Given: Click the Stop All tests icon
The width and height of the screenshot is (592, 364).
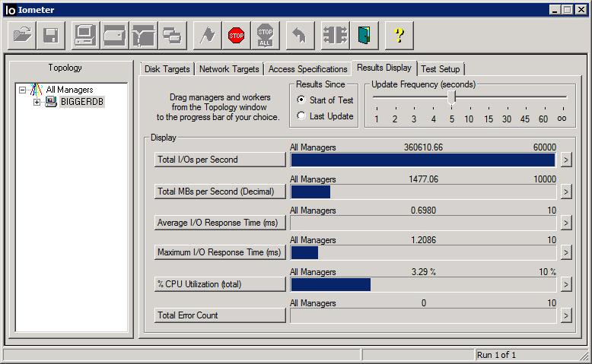Looking at the screenshot, I should pyautogui.click(x=266, y=36).
